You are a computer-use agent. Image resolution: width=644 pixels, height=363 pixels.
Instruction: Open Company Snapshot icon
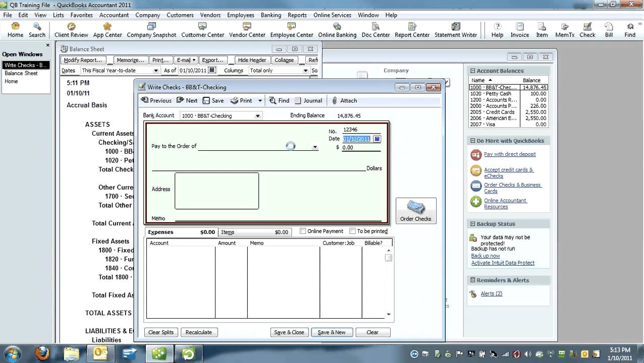pos(151,30)
